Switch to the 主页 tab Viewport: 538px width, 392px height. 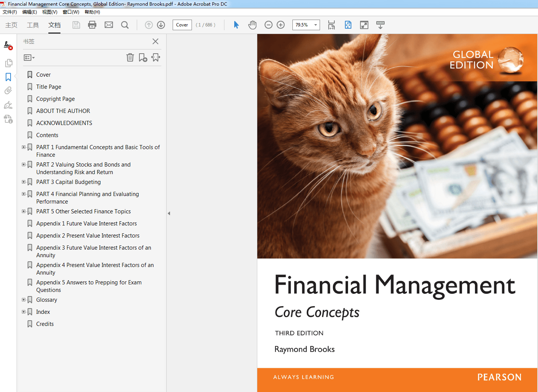click(x=11, y=25)
